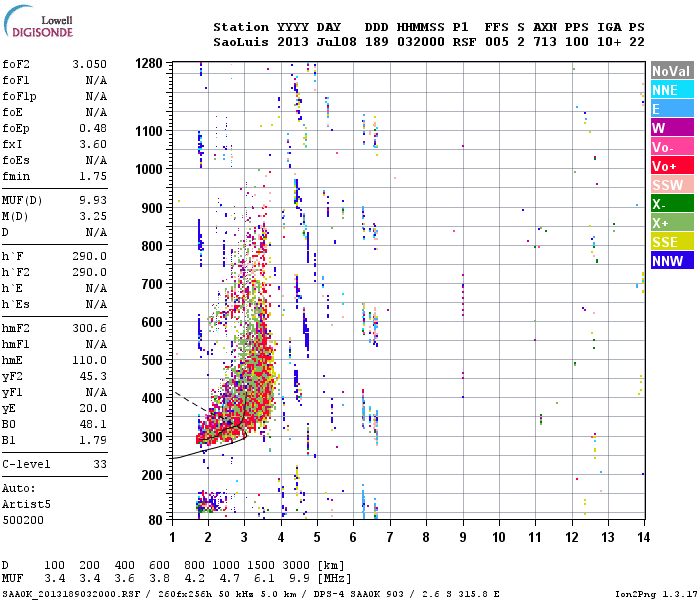Click the NNW dark blue legend swatch
700x600 pixels.
(x=672, y=260)
